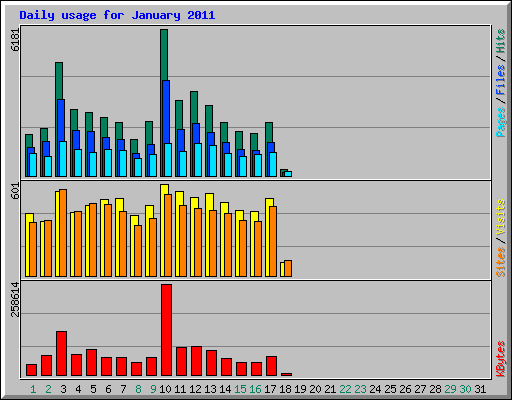The image size is (512, 400).
Task: Click day 28 on the x-axis
Action: coord(435,389)
